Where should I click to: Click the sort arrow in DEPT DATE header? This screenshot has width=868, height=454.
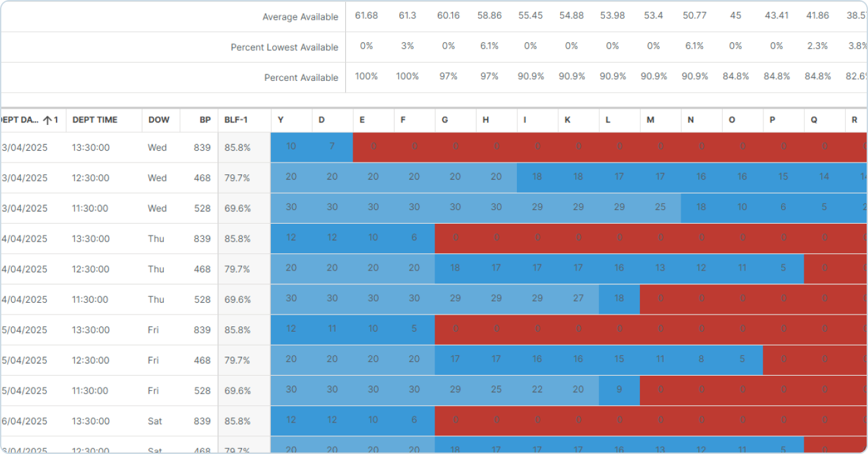point(47,120)
